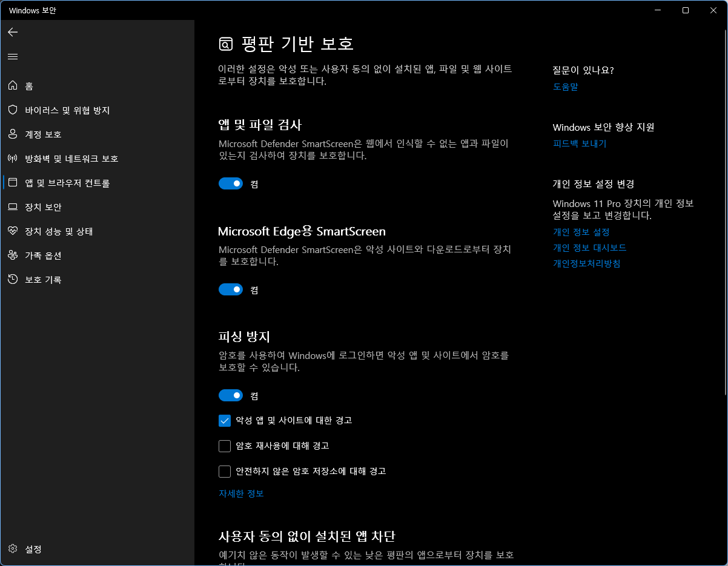Click the back arrow icon

13,32
